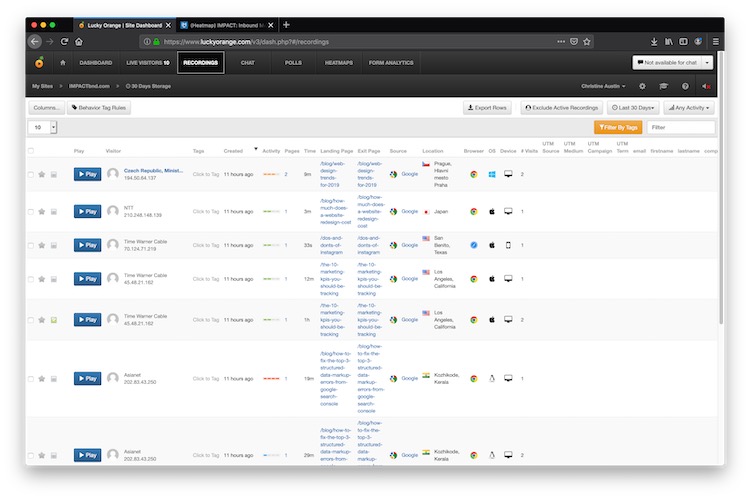Image resolution: width=750 pixels, height=499 pixels.
Task: Select checkbox for Time Warner 12m recording
Action: point(31,279)
